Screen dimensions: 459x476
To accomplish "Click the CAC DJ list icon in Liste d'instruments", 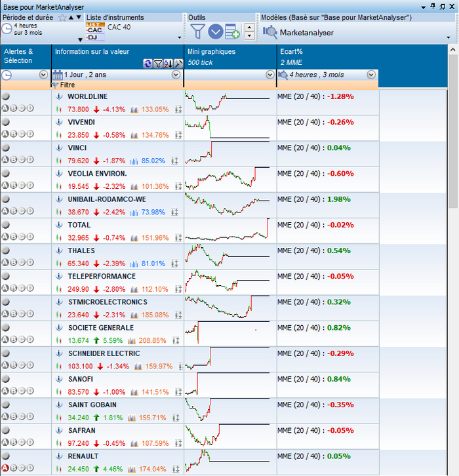I will (95, 31).
